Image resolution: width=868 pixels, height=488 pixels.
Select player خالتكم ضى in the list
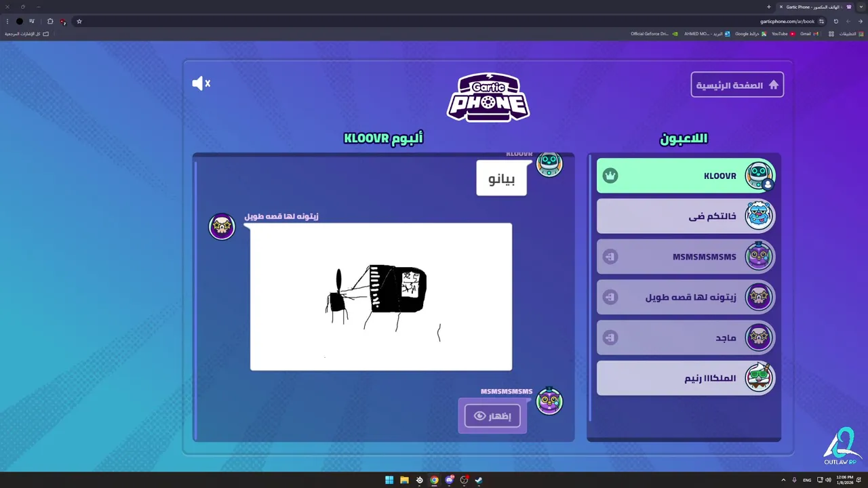(x=686, y=216)
